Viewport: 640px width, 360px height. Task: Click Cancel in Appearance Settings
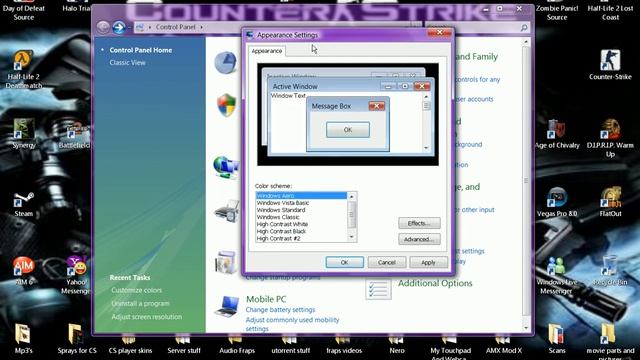pos(387,262)
